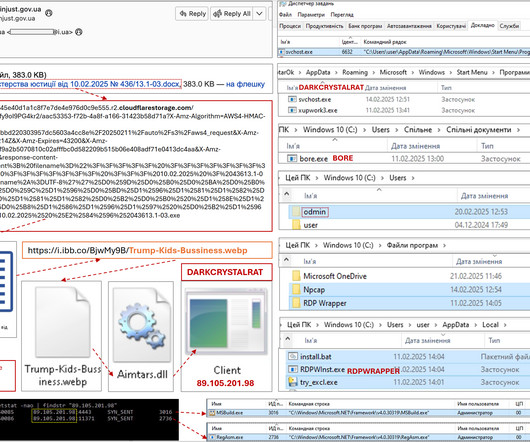Image resolution: width=530 pixels, height=442 pixels.
Task: Expand the chevron after Local breadcrumb
Action: tap(505, 325)
